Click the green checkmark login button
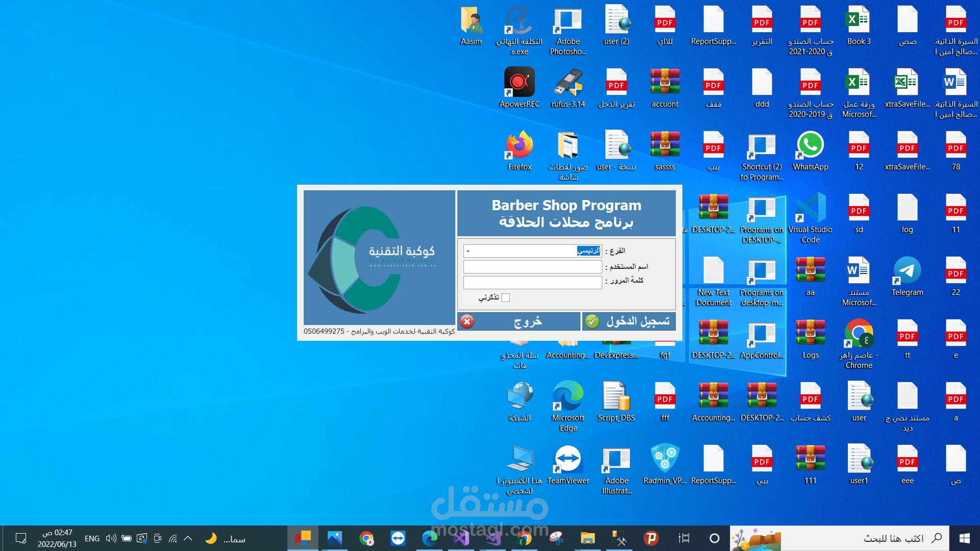Image resolution: width=980 pixels, height=551 pixels. pyautogui.click(x=629, y=321)
